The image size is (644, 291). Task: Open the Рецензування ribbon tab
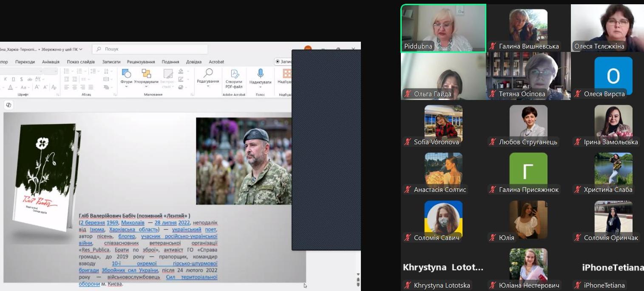pos(141,61)
